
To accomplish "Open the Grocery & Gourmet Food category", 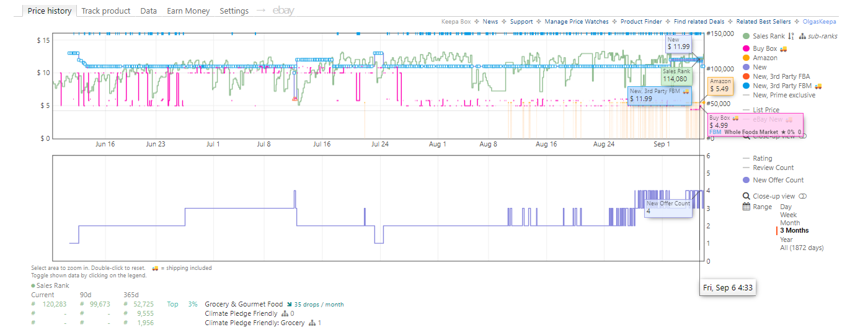I will click(244, 304).
